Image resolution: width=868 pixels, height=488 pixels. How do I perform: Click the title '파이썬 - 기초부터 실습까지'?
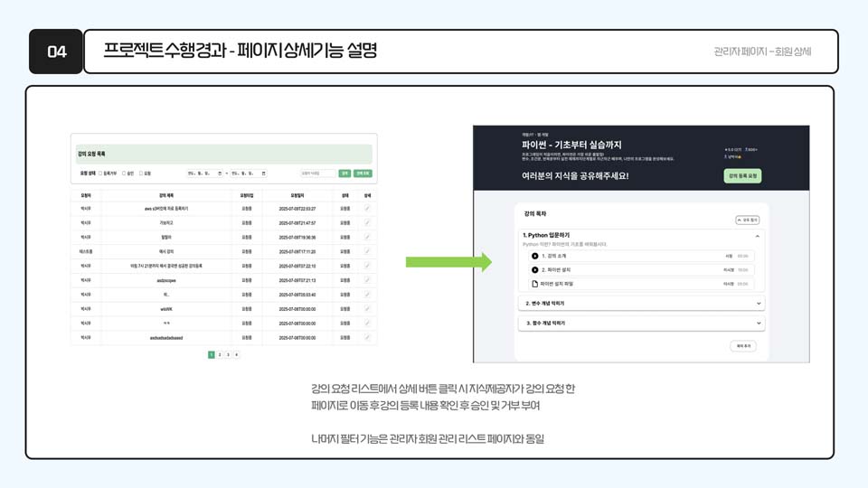click(571, 145)
